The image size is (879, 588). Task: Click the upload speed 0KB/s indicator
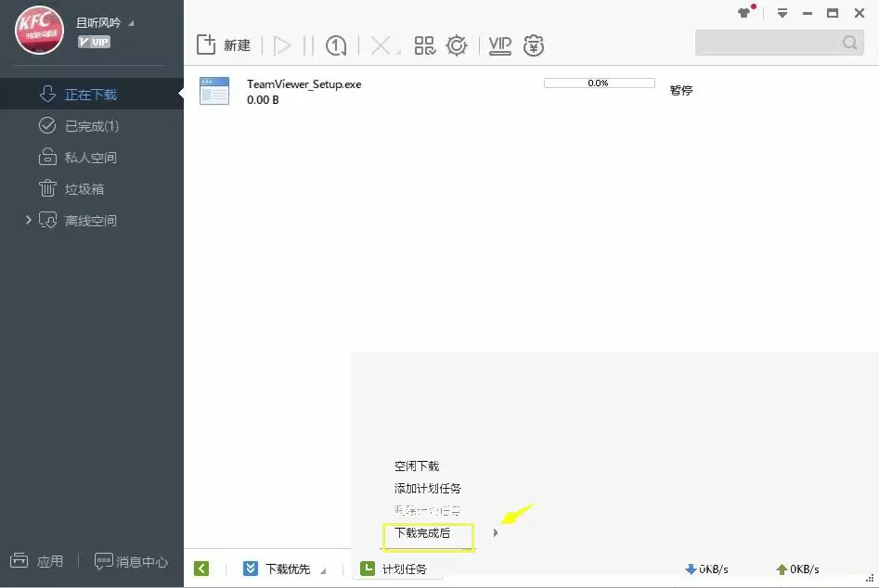[x=797, y=569]
